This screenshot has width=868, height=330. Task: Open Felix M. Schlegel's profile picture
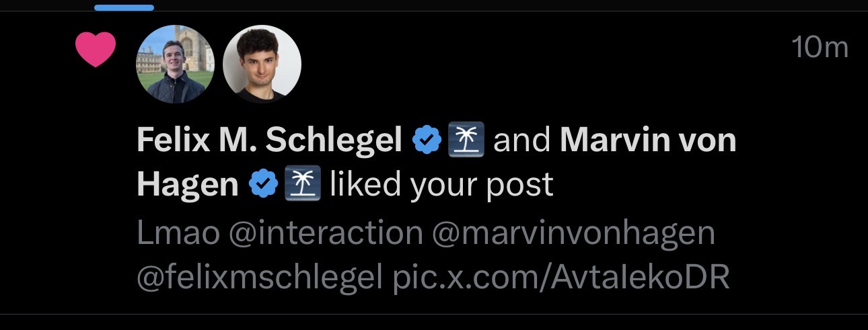175,65
